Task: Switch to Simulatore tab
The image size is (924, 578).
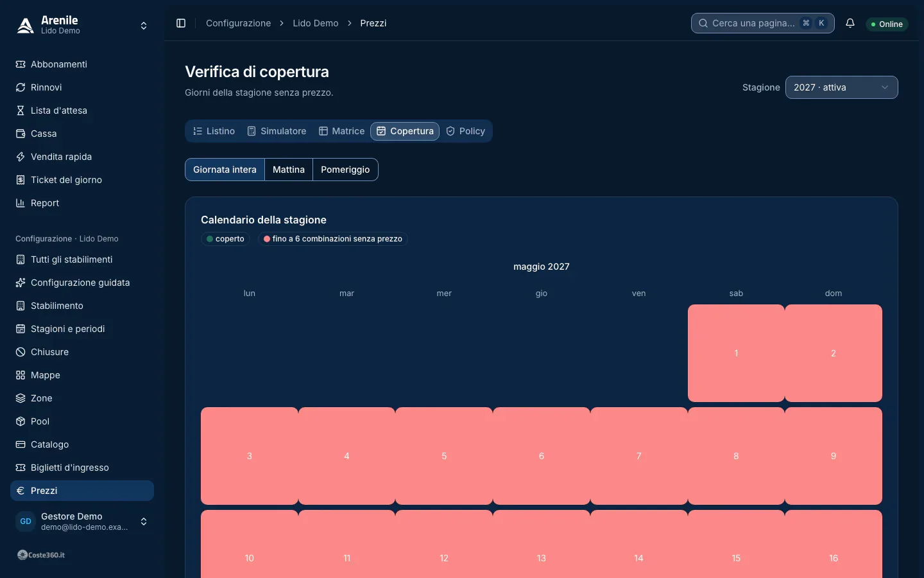Action: click(277, 131)
